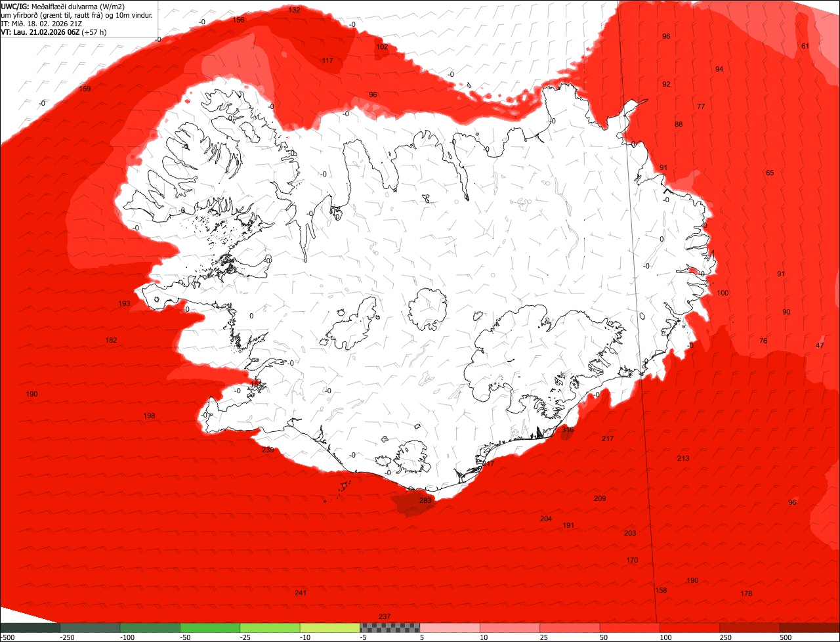Click the flux value 204
Image resolution: width=840 pixels, height=642 pixels.
tap(546, 519)
